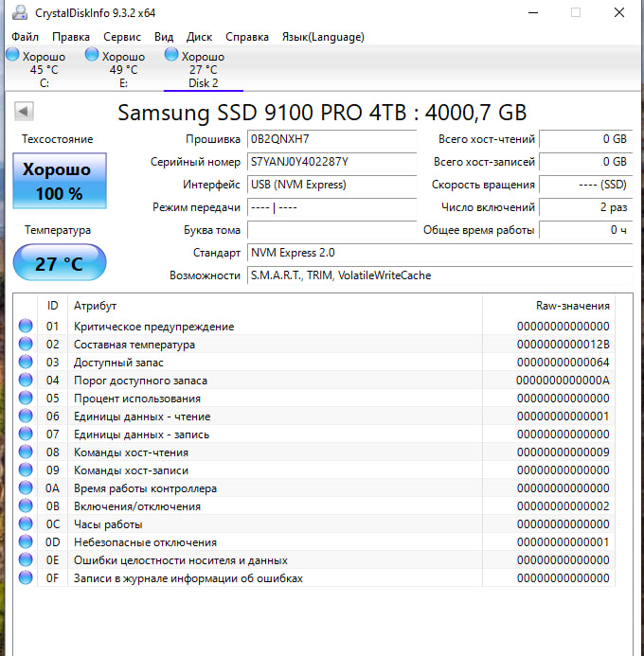Select the Disk 2 drive tab
Screen dimensions: 644x656
(x=203, y=69)
